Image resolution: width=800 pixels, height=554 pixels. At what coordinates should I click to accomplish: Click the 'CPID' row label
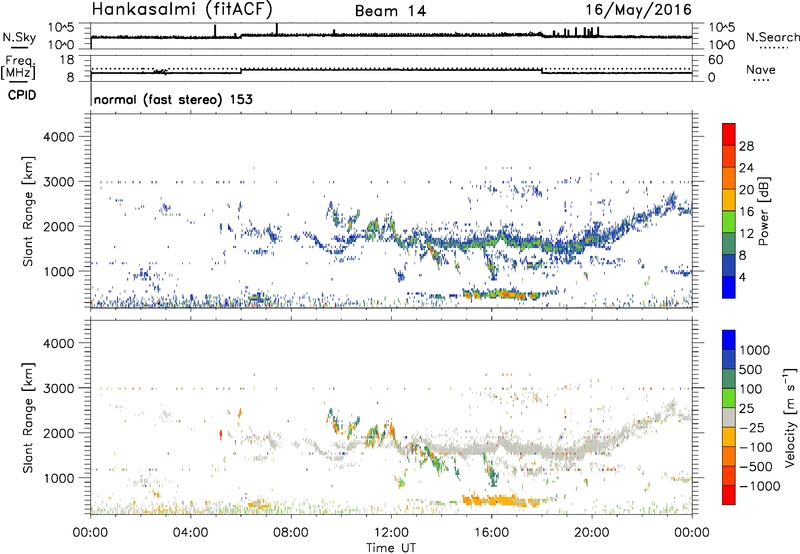tap(22, 95)
